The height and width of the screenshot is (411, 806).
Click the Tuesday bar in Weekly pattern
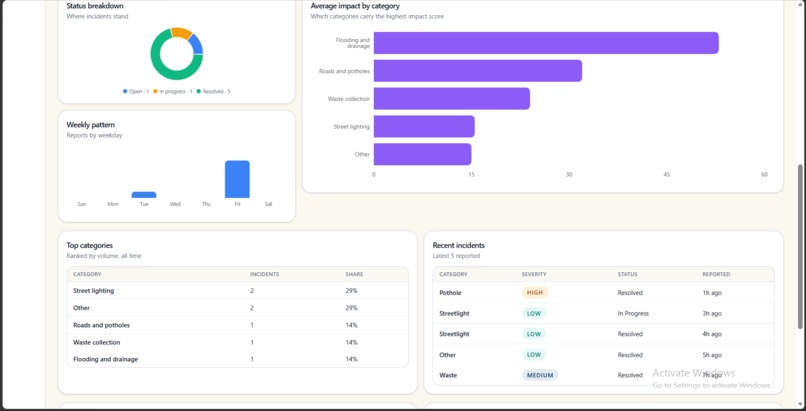click(x=144, y=195)
